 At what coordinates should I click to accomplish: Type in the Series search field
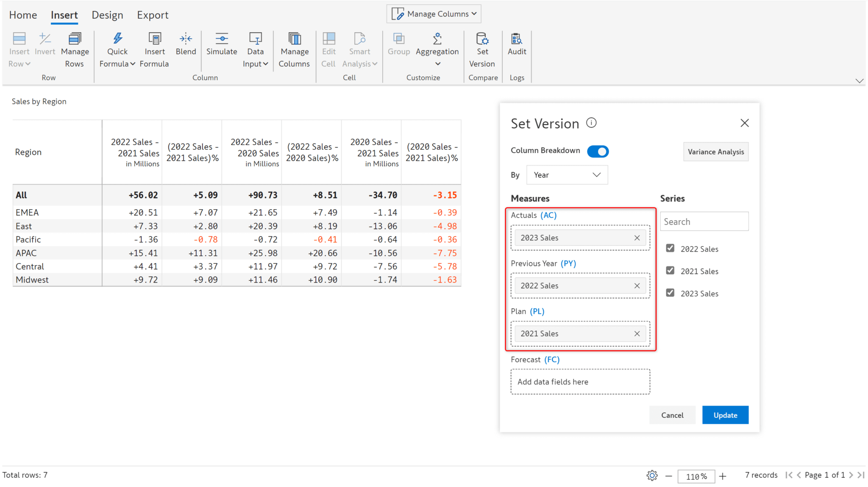pyautogui.click(x=704, y=221)
